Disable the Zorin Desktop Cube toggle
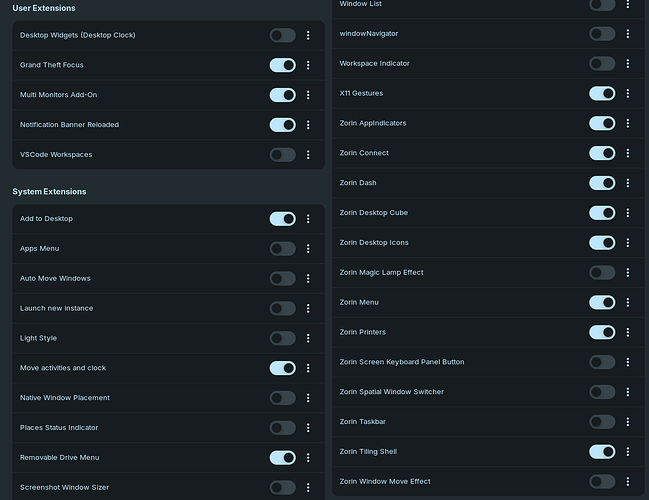Screen dimensions: 649x500 point(602,213)
